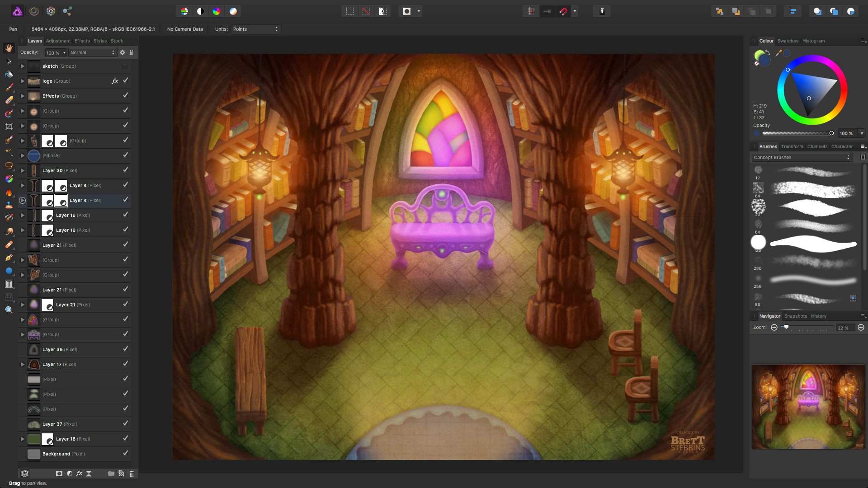Hide Layer 30
The height and width of the screenshot is (488, 868).
[125, 170]
